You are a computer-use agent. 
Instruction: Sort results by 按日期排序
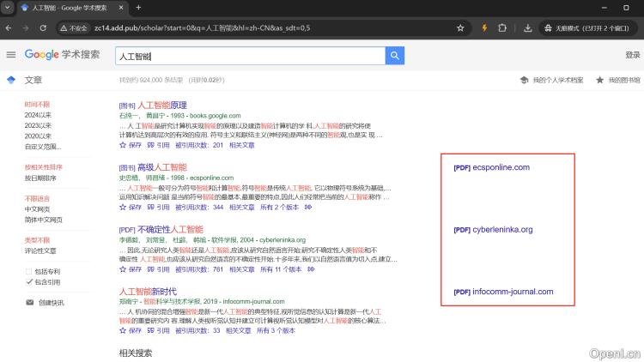click(x=40, y=178)
